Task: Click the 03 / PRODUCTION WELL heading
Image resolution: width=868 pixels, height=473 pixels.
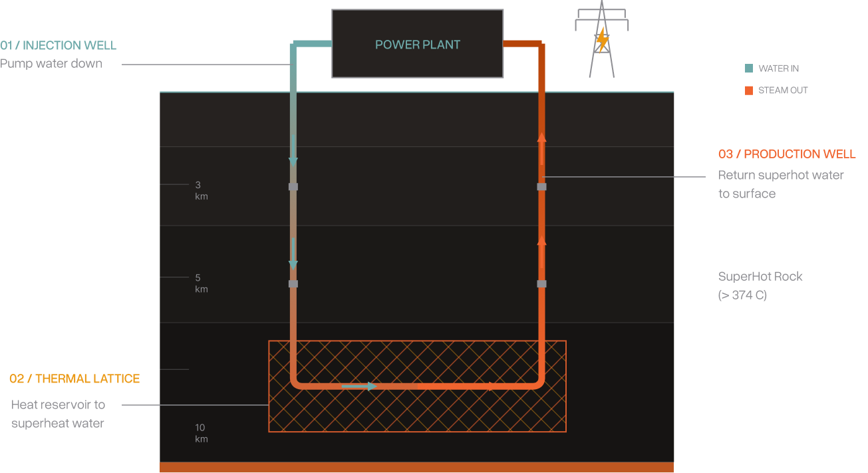Action: click(787, 154)
